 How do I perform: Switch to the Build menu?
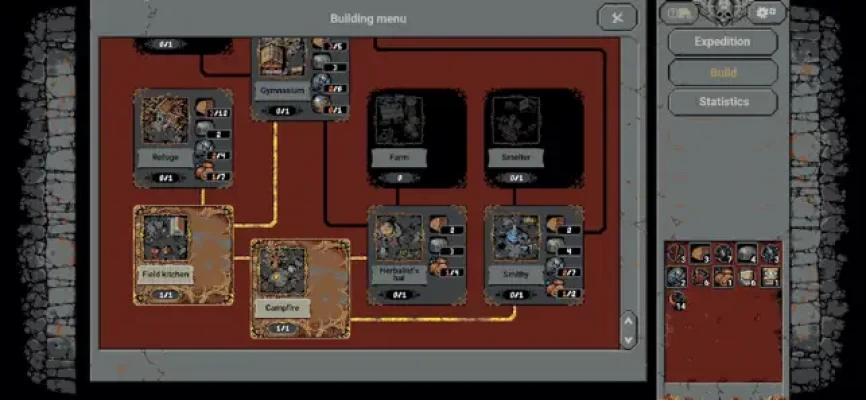tap(722, 72)
